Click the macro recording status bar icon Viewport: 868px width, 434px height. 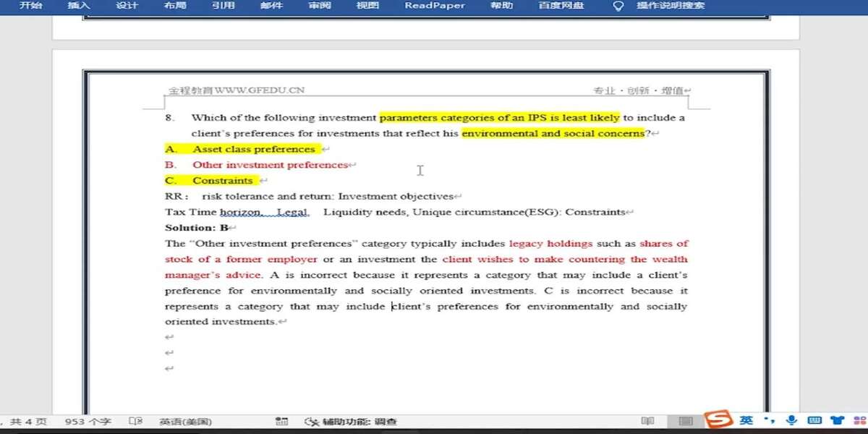282,421
